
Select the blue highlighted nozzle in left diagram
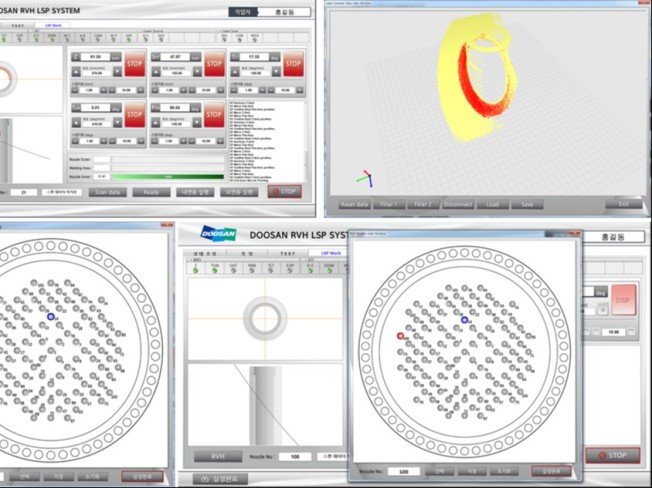(x=50, y=315)
